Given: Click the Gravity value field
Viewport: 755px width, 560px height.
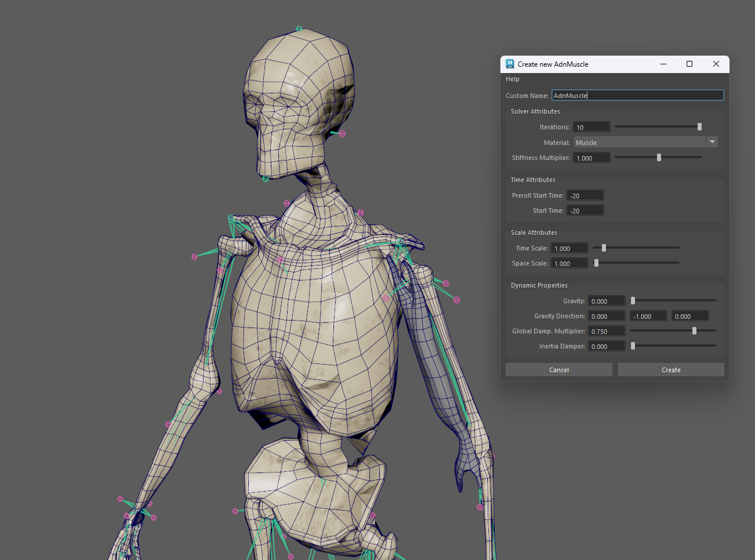Looking at the screenshot, I should 607,300.
